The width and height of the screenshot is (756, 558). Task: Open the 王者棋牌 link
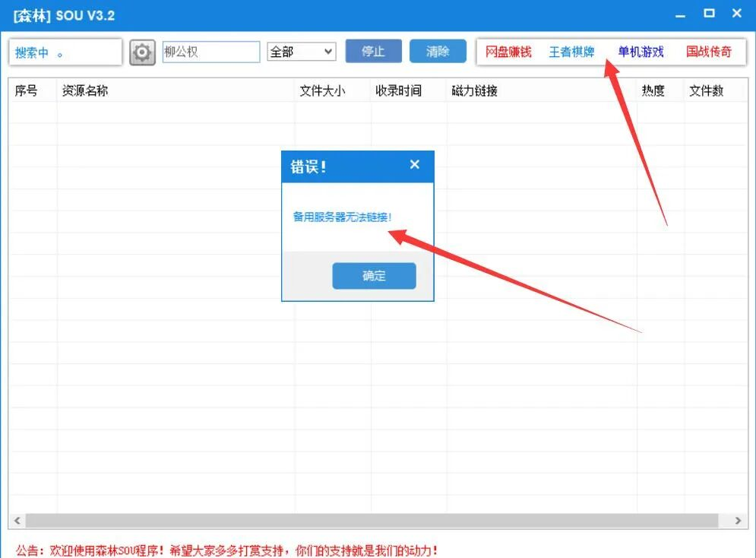pyautogui.click(x=573, y=51)
